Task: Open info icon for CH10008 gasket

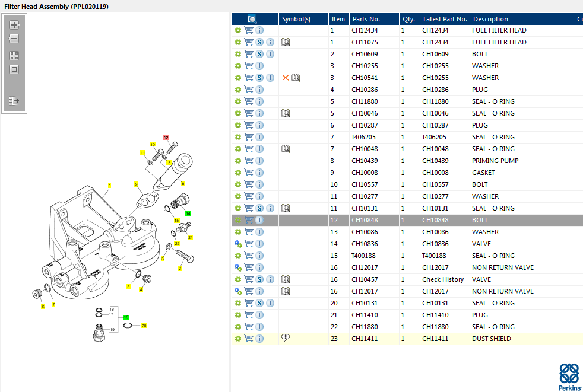Action: click(x=259, y=173)
